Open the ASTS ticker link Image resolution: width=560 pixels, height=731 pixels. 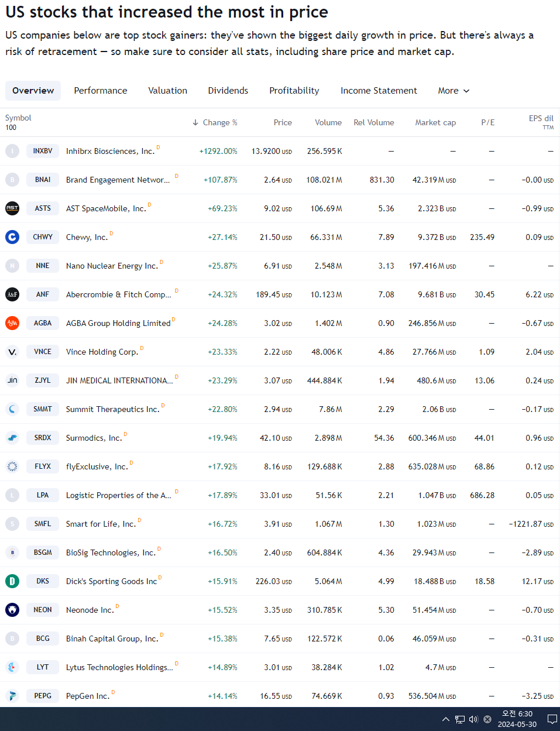click(43, 208)
